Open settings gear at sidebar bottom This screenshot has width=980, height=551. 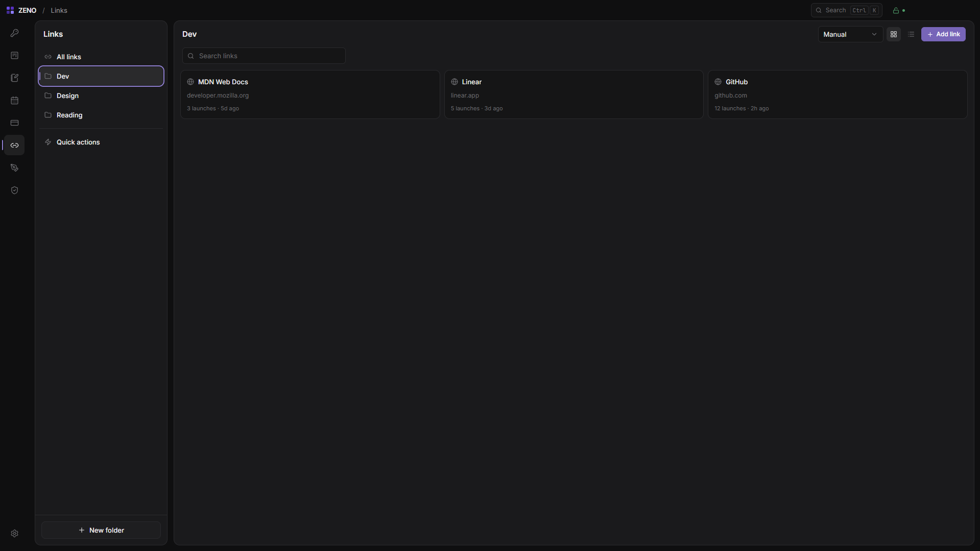coord(14,534)
